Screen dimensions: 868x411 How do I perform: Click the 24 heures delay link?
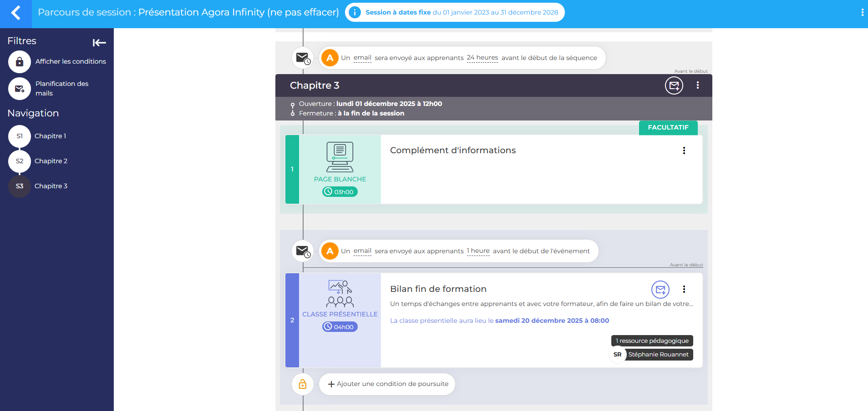pyautogui.click(x=482, y=58)
